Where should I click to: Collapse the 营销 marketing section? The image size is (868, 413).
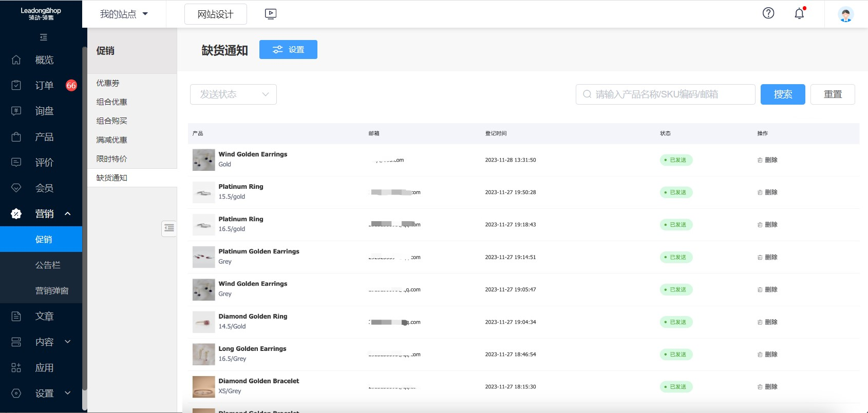67,213
